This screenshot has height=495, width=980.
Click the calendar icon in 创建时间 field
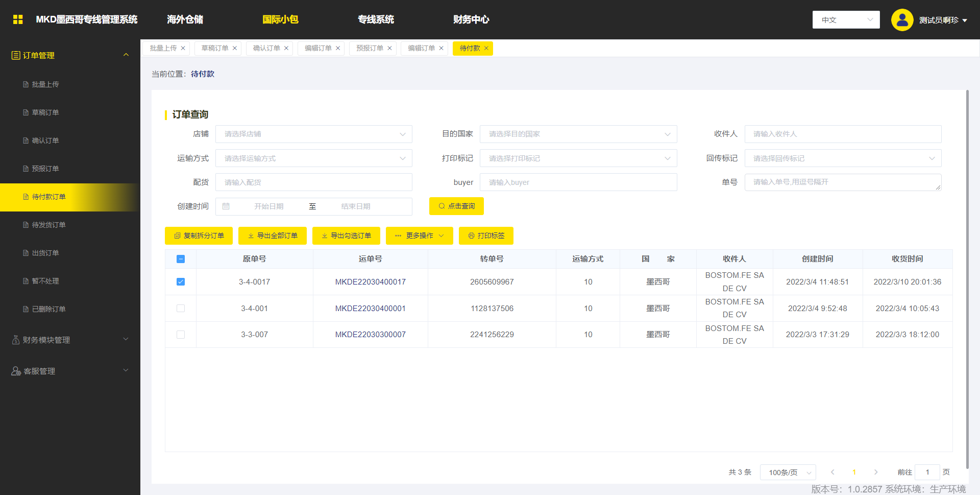tap(226, 206)
